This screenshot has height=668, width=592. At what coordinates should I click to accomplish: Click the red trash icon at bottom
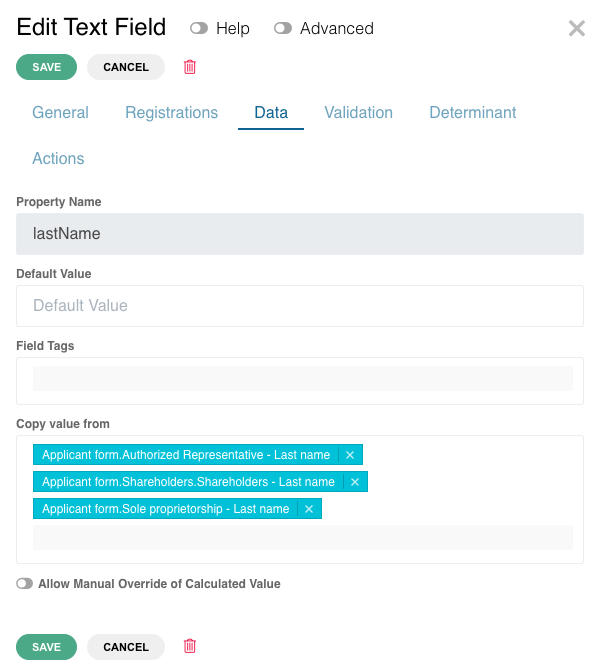click(x=190, y=646)
